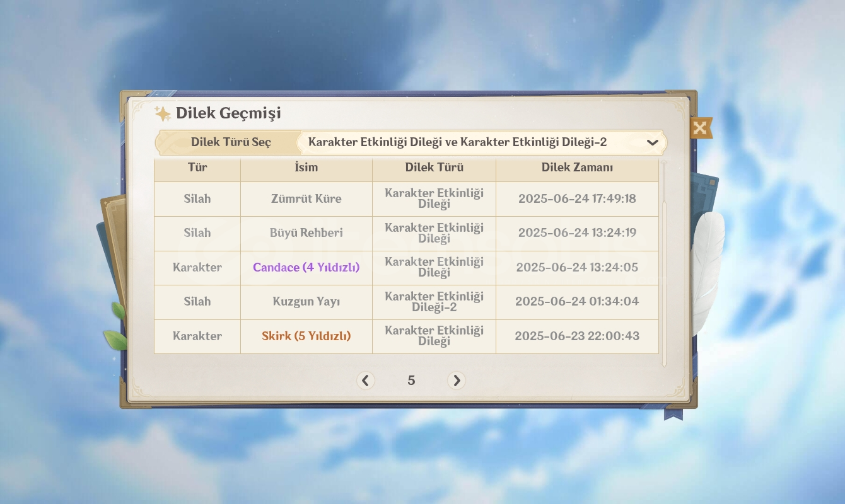Click timestamp 2025-06-23 22:00:43
The width and height of the screenshot is (845, 504).
577,336
